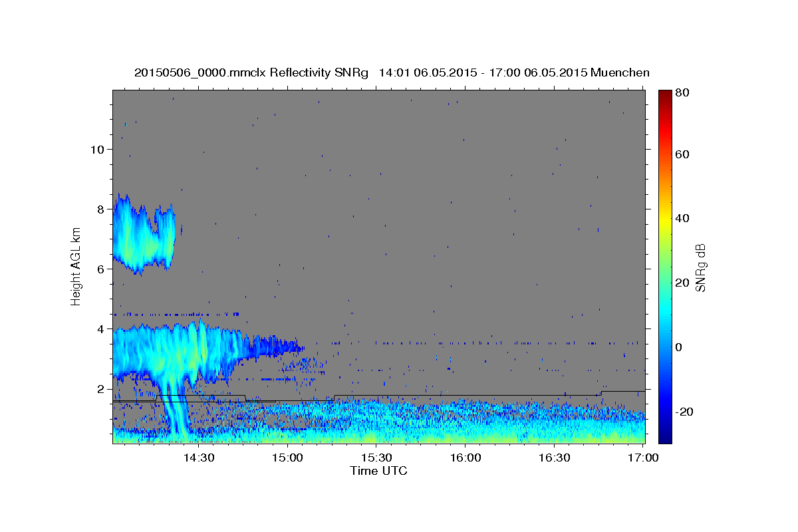The width and height of the screenshot is (798, 532).
Task: Click the plot title text
Action: [x=392, y=72]
